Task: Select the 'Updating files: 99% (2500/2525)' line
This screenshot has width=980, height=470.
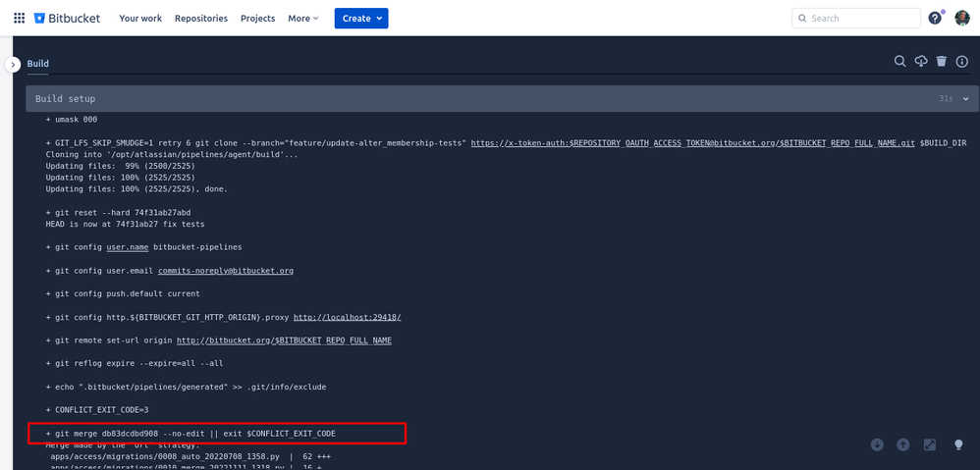Action: pos(120,166)
